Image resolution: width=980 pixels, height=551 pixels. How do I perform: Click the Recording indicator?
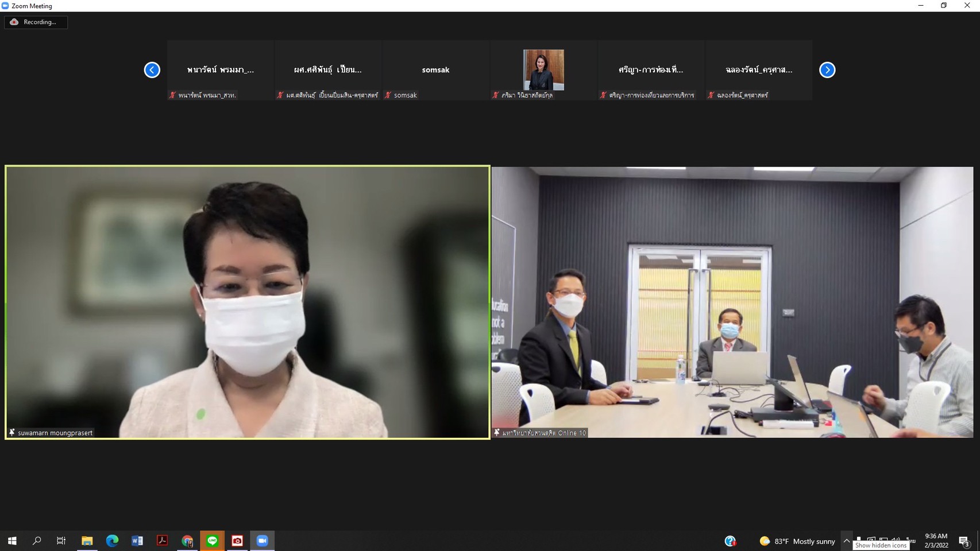(x=36, y=22)
